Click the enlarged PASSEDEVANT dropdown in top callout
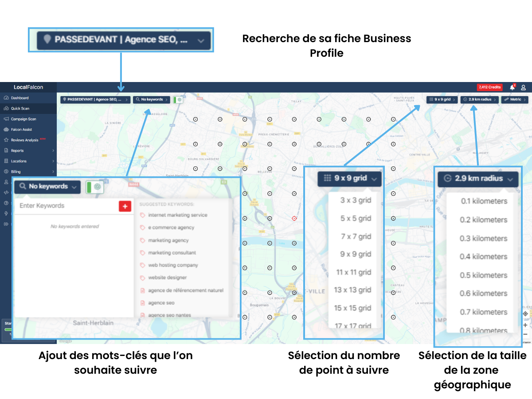Image resolution: width=532 pixels, height=399 pixels. [x=124, y=40]
